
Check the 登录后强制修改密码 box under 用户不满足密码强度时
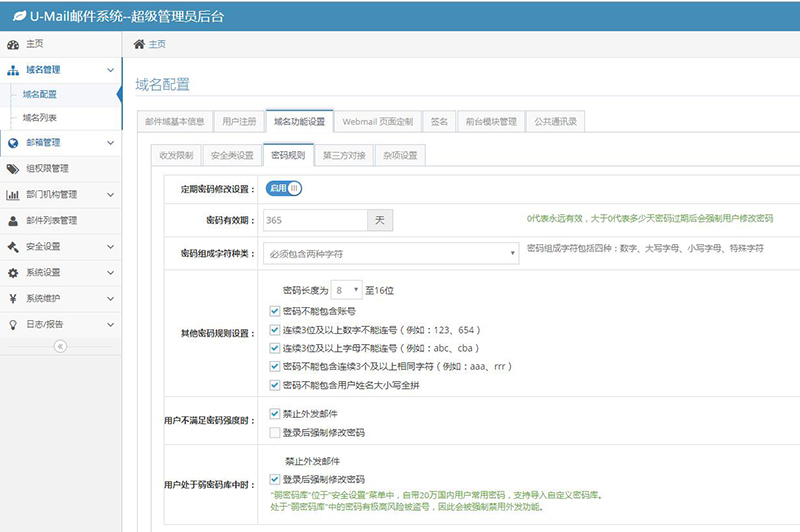pyautogui.click(x=275, y=433)
